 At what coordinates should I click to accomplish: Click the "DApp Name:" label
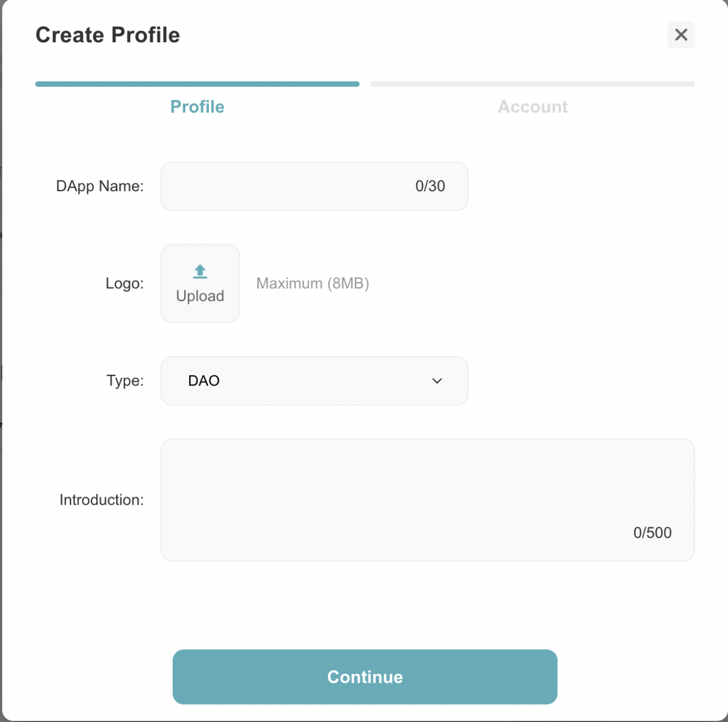(x=100, y=186)
